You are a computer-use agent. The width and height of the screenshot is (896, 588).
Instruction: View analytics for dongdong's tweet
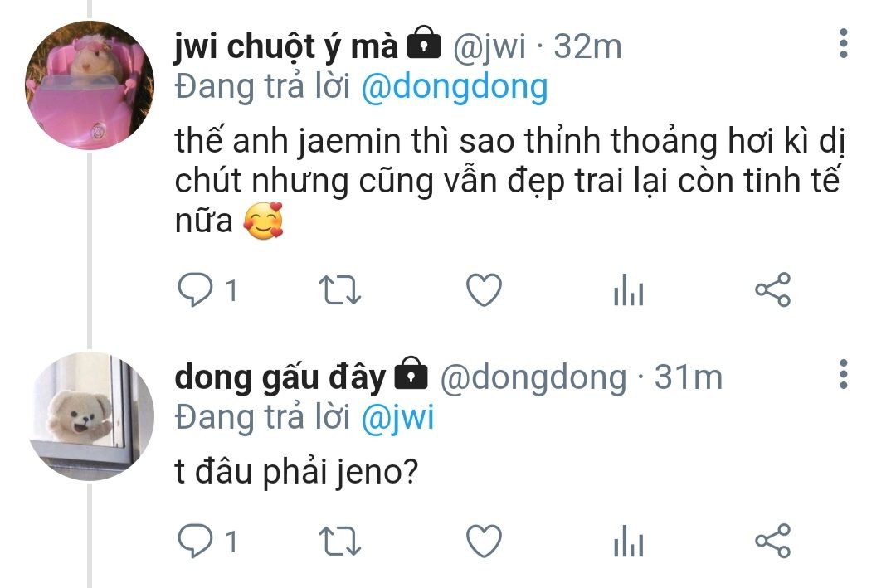click(x=629, y=541)
